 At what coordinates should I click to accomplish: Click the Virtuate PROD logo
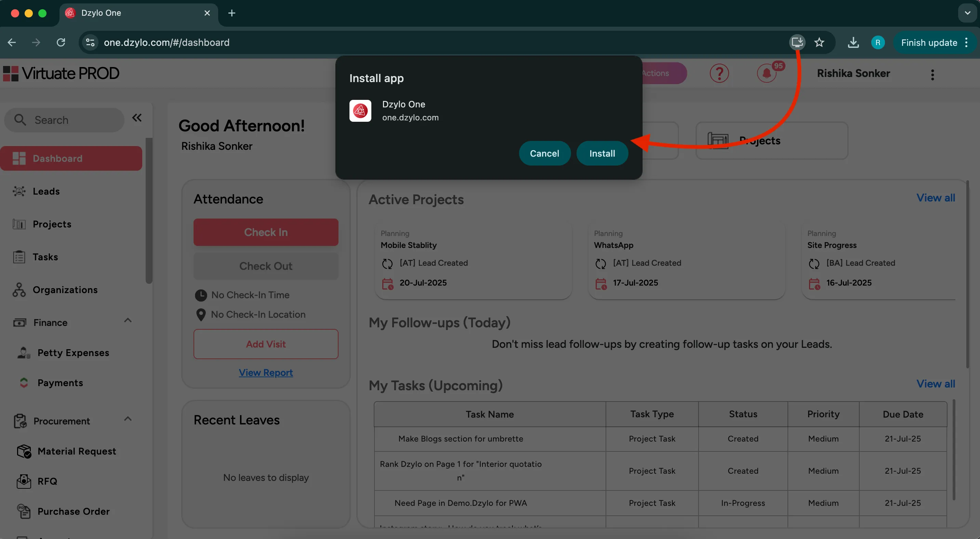pos(61,74)
